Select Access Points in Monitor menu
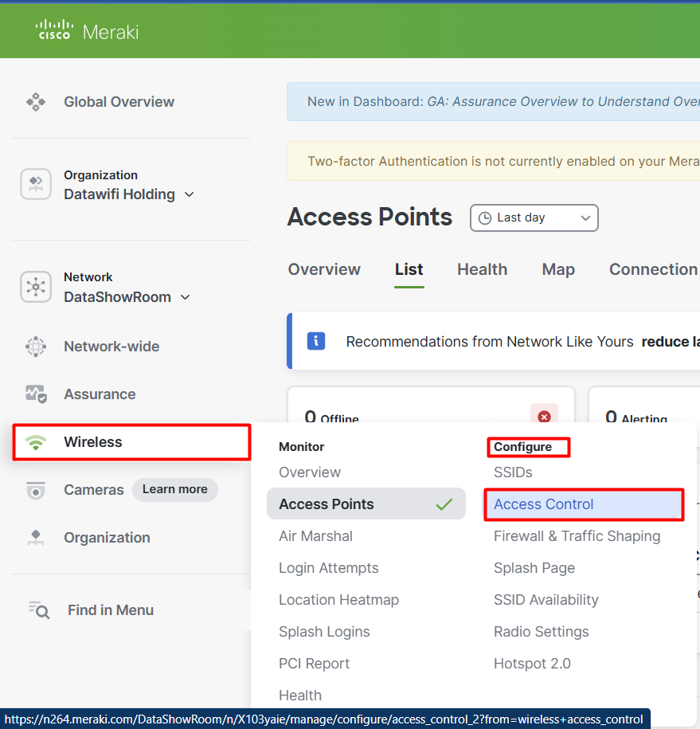The height and width of the screenshot is (729, 700). [x=366, y=504]
